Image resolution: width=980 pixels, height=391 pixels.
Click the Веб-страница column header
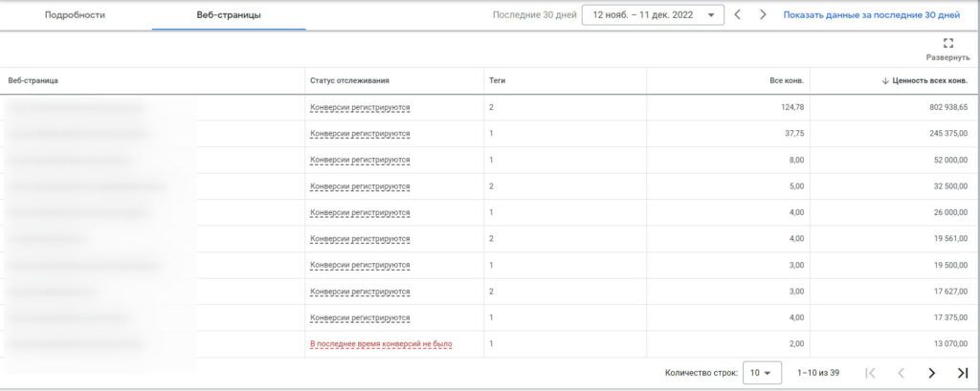coord(33,80)
